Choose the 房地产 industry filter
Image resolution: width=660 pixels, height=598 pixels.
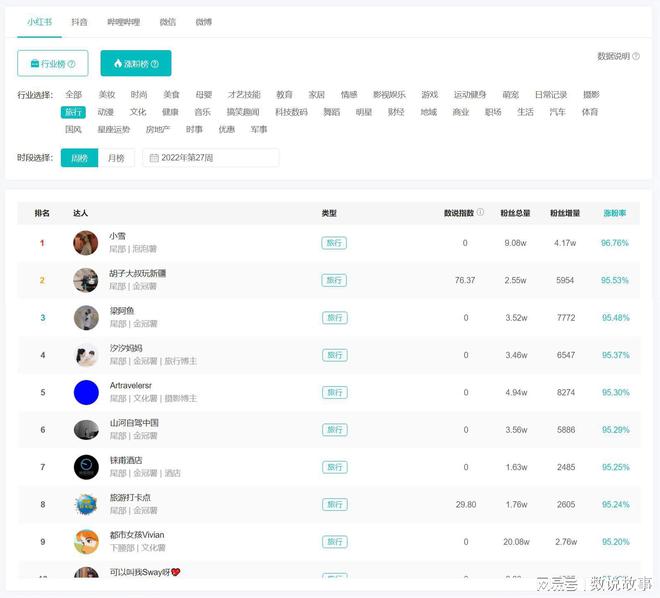[158, 129]
